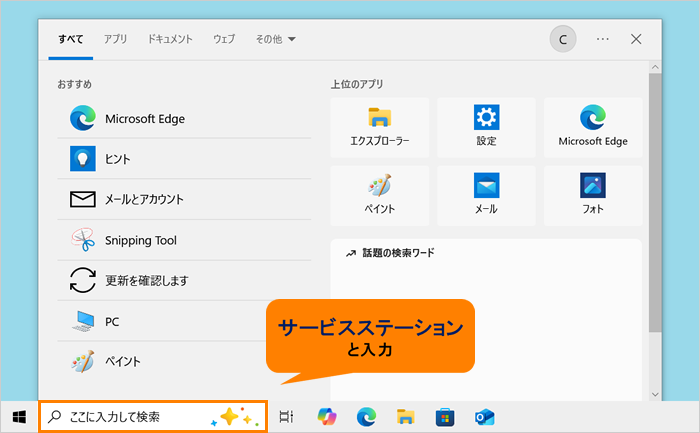700x433 pixels.
Task: Switch to the アプリ tab
Action: point(116,39)
